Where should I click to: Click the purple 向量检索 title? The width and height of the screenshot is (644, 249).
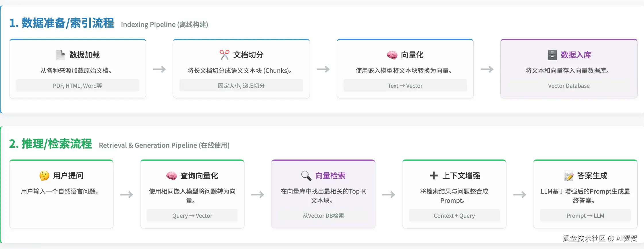coord(330,176)
